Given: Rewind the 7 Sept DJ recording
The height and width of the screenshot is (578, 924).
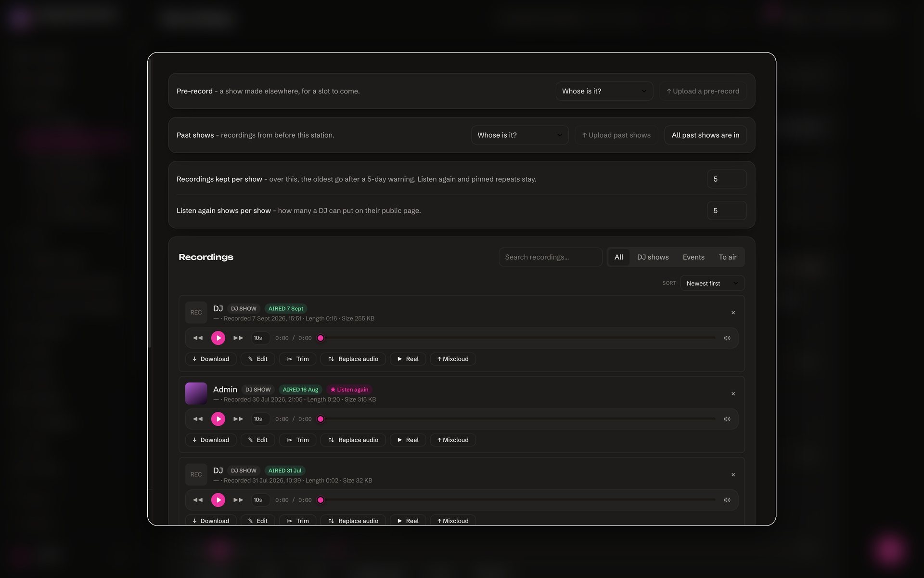Looking at the screenshot, I should pyautogui.click(x=198, y=338).
